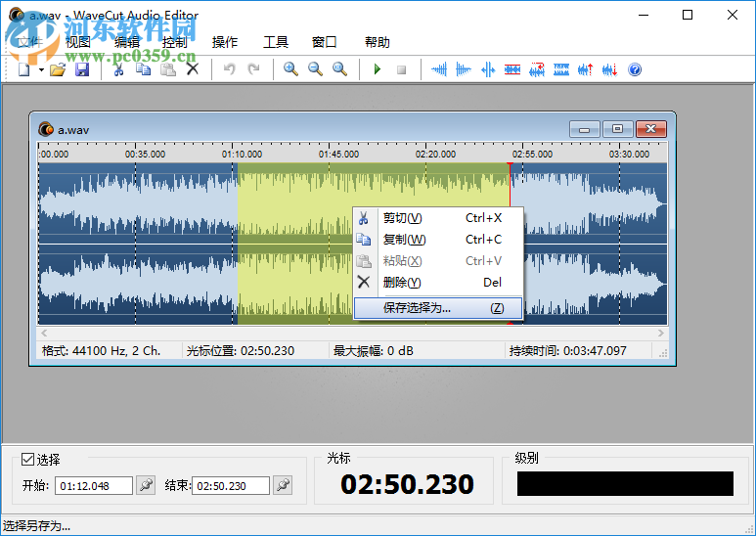Image resolution: width=756 pixels, height=536 pixels.
Task: Start playback with the green play button
Action: [x=378, y=69]
